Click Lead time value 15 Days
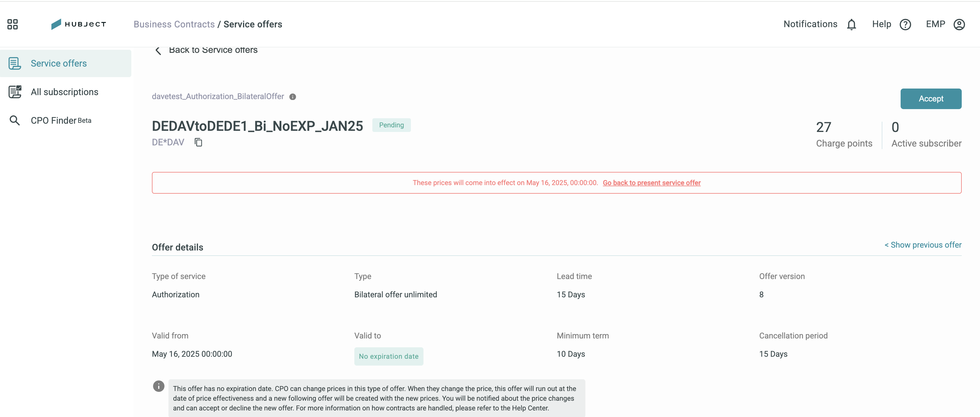 tap(571, 295)
